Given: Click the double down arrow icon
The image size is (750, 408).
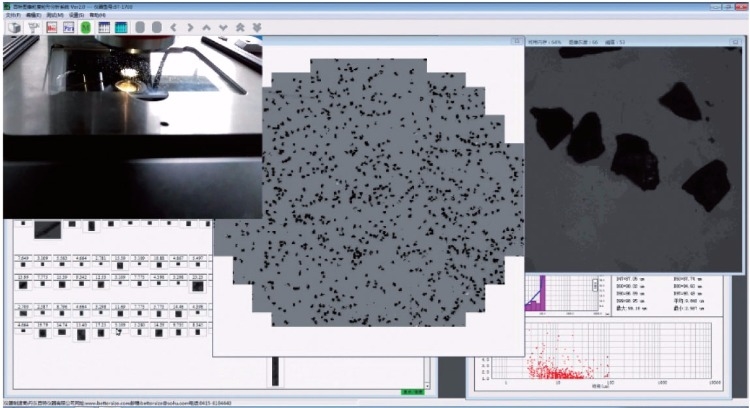Looking at the screenshot, I should 258,28.
